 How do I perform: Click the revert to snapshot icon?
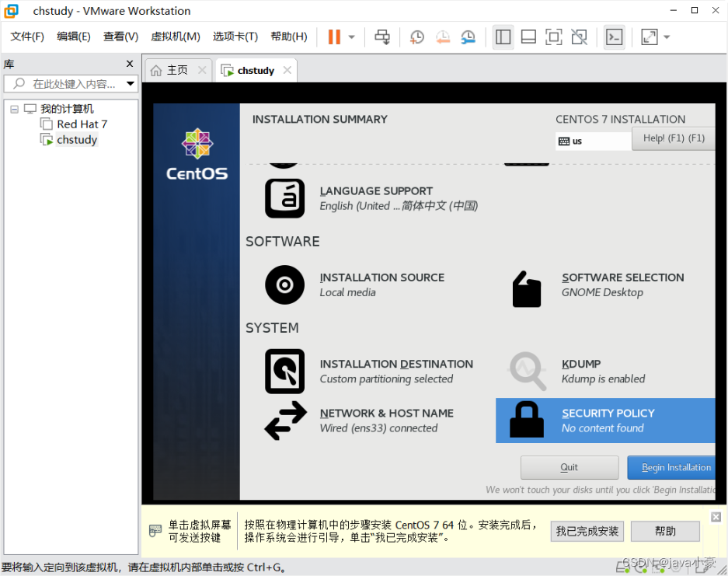coord(443,37)
